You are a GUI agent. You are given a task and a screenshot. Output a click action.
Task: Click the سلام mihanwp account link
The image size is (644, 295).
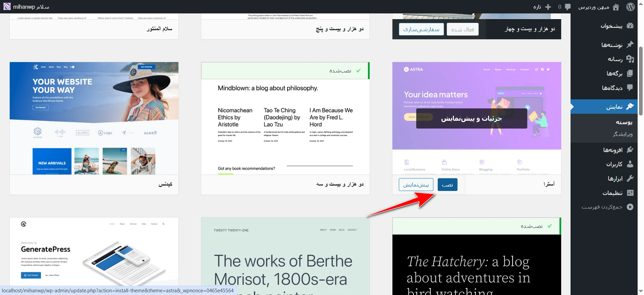tap(31, 7)
